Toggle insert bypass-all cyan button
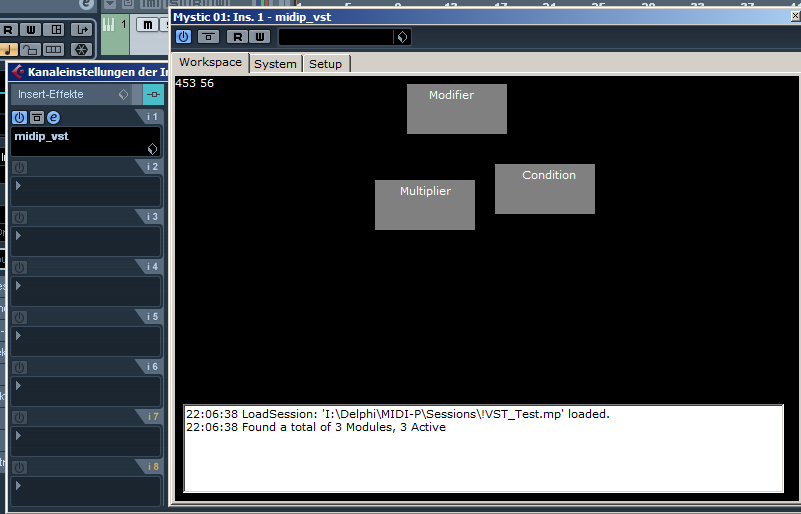The image size is (801, 514). [153, 95]
